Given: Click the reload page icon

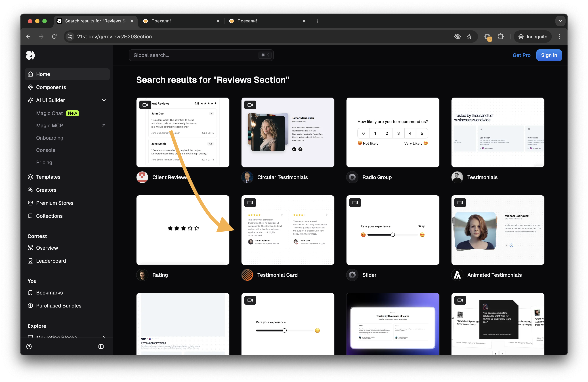Looking at the screenshot, I should click(x=54, y=37).
